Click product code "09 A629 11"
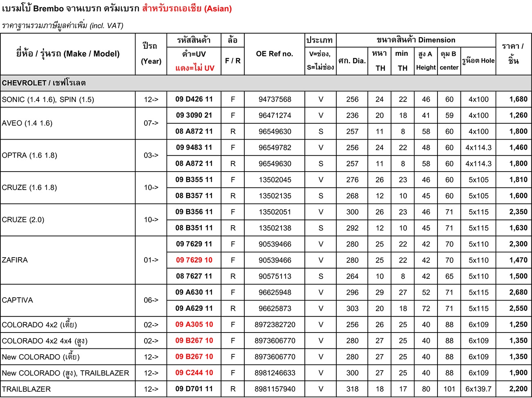This screenshot has width=532, height=398. [194, 308]
